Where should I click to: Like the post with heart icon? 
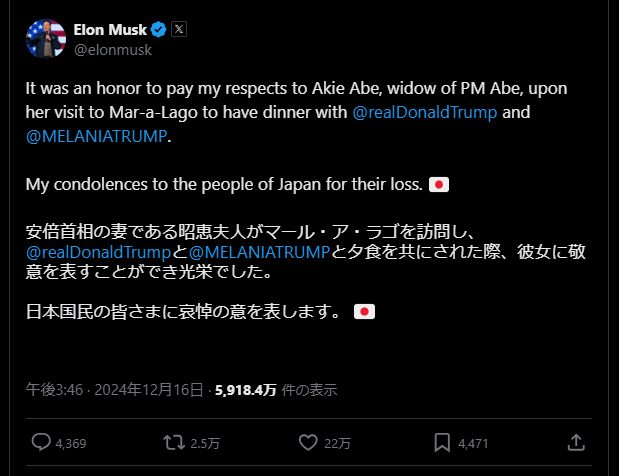click(x=309, y=442)
